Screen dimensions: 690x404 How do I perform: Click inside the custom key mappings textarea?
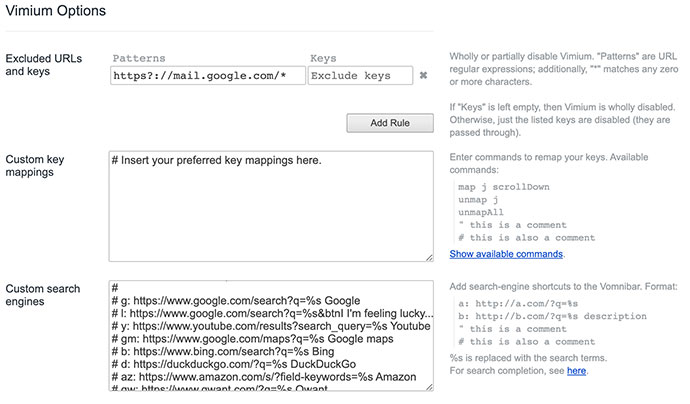tap(270, 206)
